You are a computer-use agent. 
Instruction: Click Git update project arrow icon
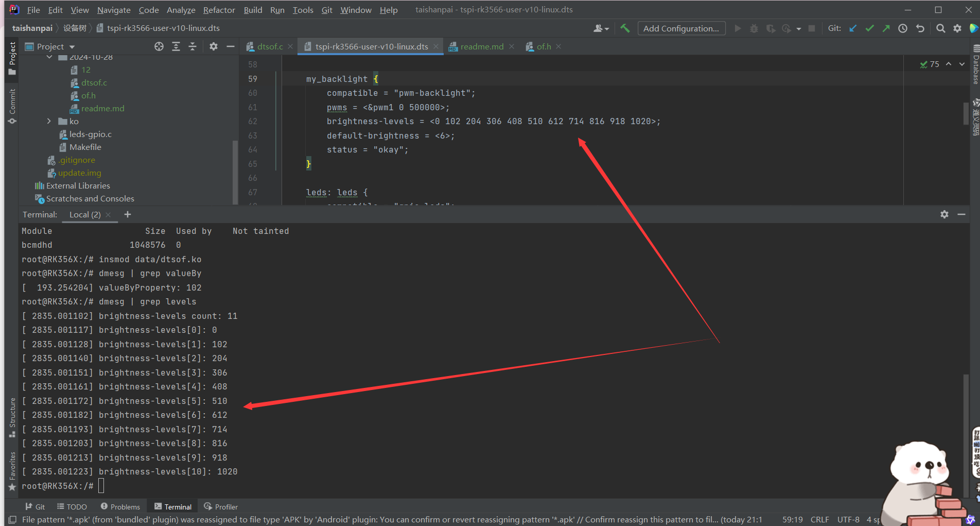click(x=853, y=28)
